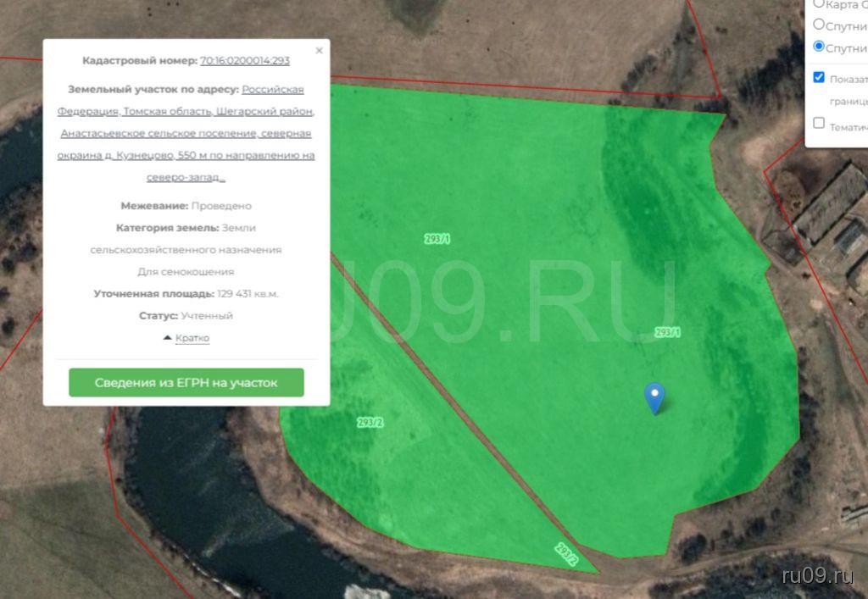Screen dimensions: 868x599
Task: Select the Карта radio button
Action: (819, 4)
